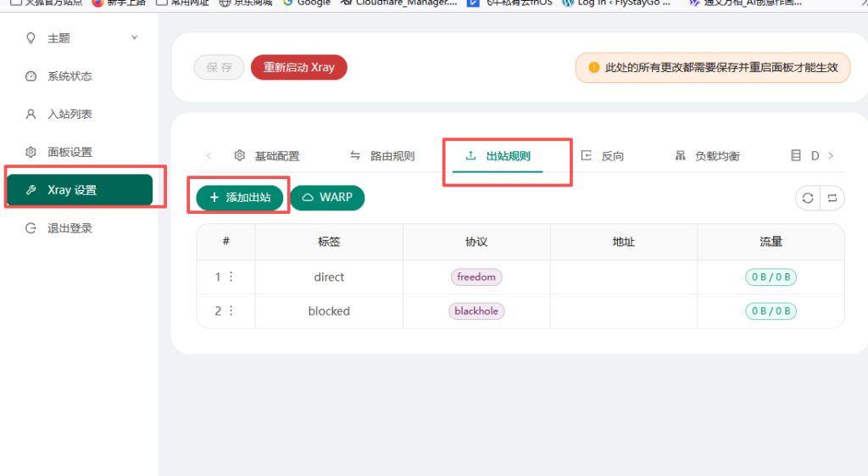This screenshot has height=476, width=868.
Task: Open 系统状态 from the sidebar
Action: pyautogui.click(x=70, y=76)
